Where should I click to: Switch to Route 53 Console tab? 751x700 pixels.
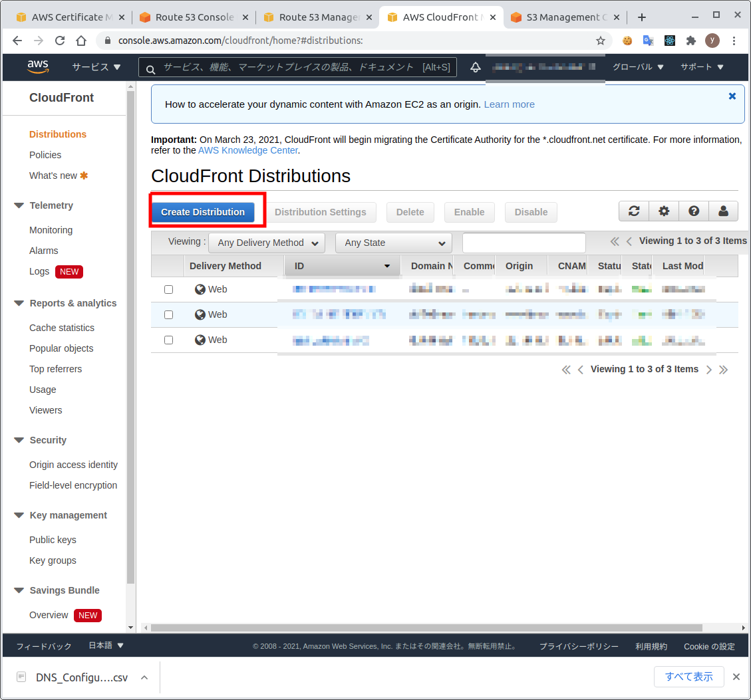coord(194,17)
